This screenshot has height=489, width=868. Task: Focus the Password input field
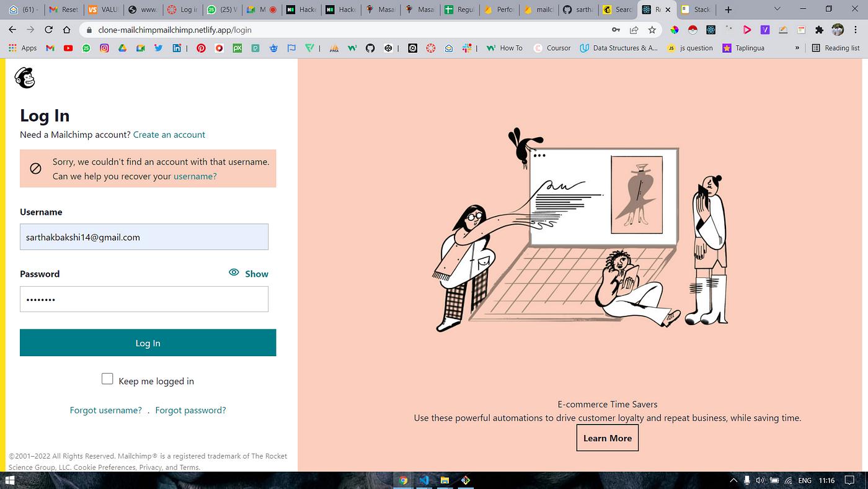tap(144, 299)
